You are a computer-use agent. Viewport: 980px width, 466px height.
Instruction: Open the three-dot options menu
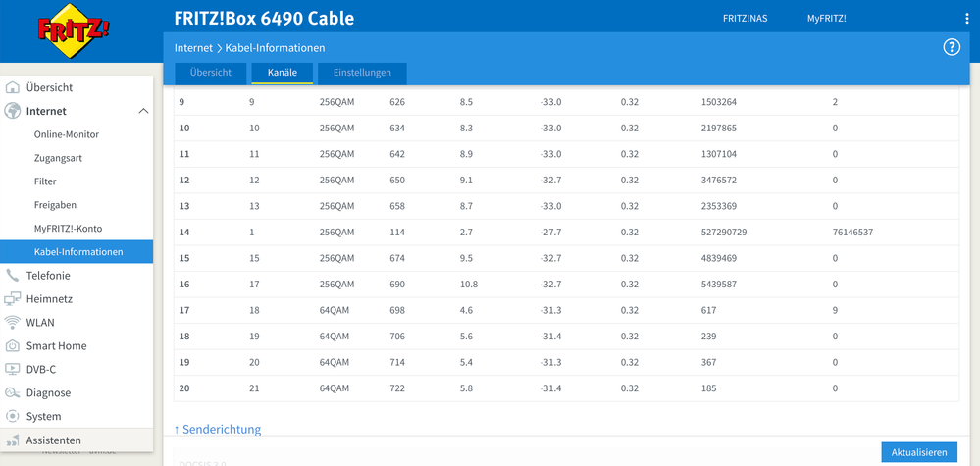point(967,19)
